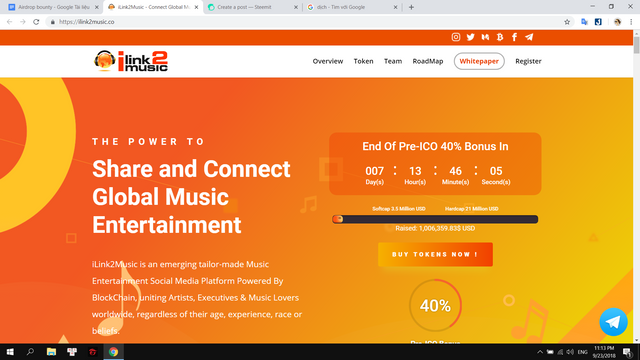
Task: Select the iLink2Music browser tab
Action: pyautogui.click(x=153, y=7)
